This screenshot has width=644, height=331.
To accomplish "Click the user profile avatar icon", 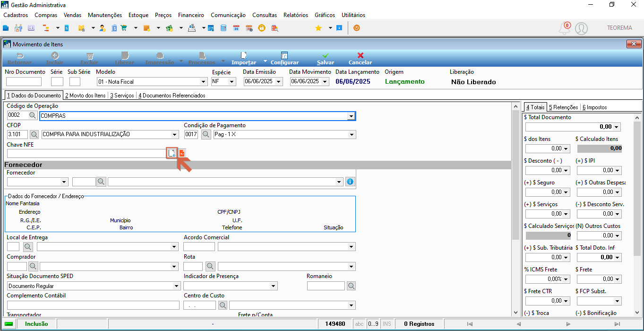I will (581, 28).
